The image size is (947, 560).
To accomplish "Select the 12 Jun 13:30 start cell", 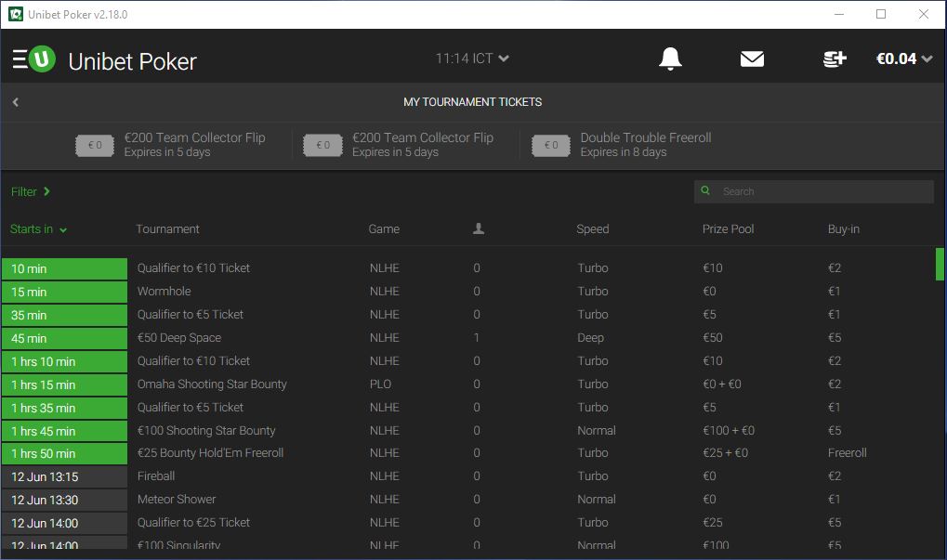I will [64, 501].
